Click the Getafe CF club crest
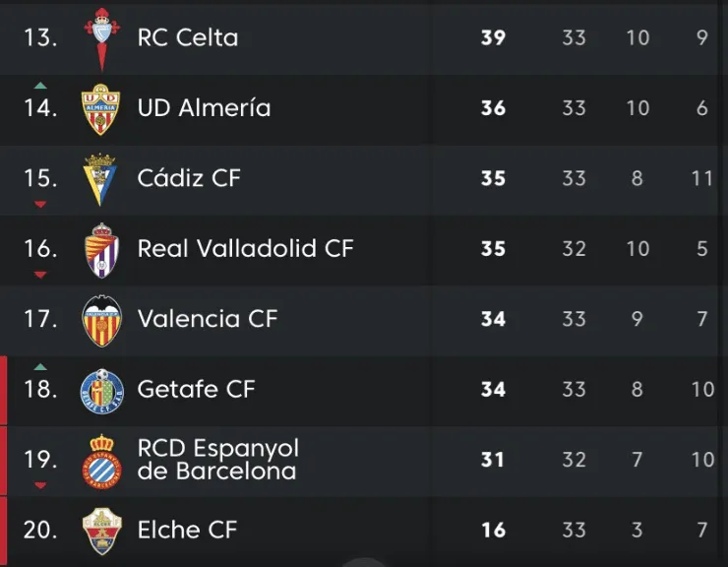This screenshot has width=728, height=567. click(x=100, y=390)
